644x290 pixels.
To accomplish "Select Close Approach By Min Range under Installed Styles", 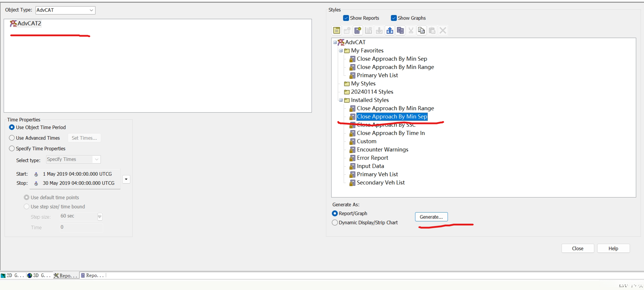I will pyautogui.click(x=395, y=108).
